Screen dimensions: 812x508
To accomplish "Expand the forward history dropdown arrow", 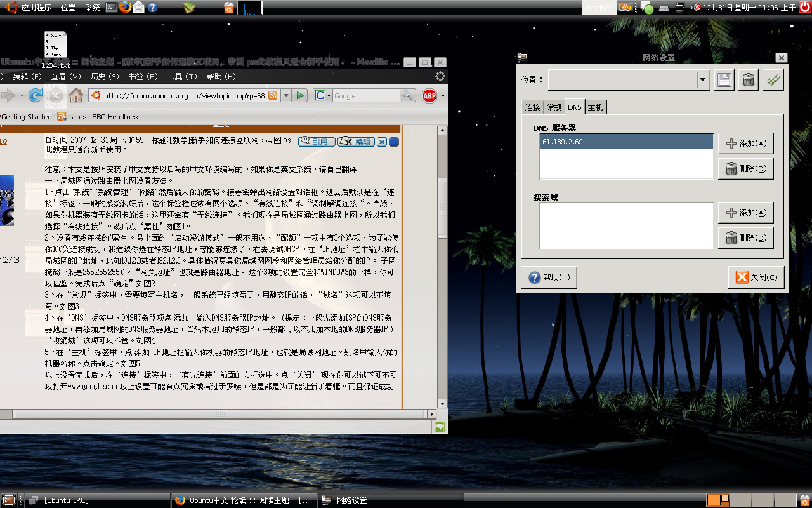I will point(21,96).
